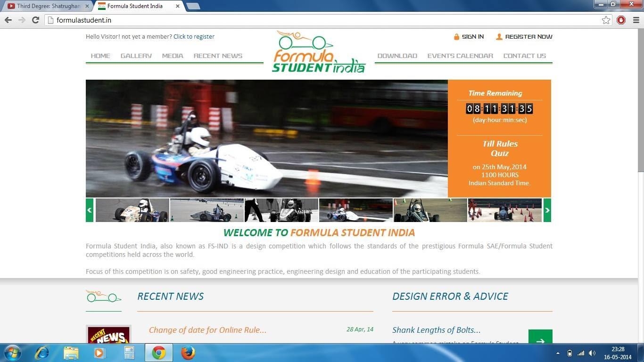The image size is (644, 362).
Task: Click the REGISTER NOW link
Action: [524, 37]
